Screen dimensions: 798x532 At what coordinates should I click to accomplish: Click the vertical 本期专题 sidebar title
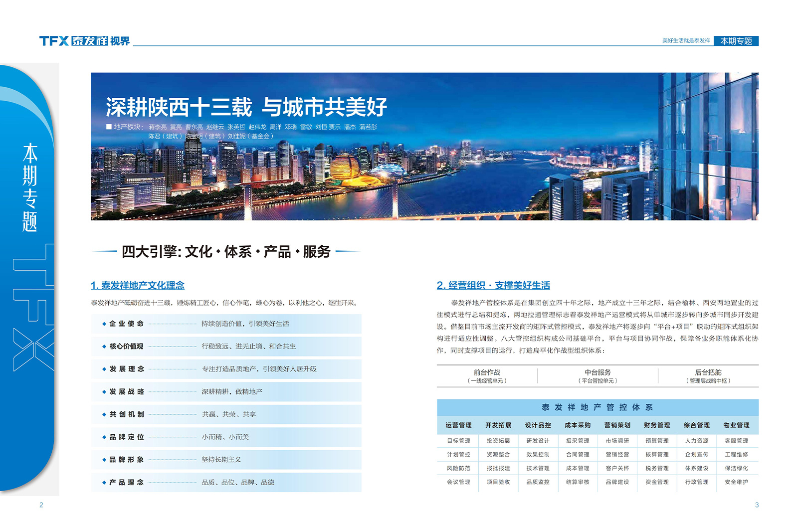[x=30, y=187]
